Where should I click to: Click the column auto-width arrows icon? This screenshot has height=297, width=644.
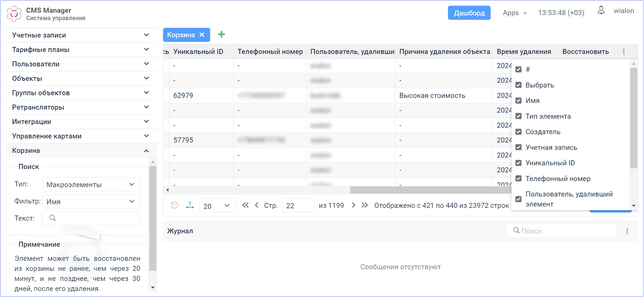(x=190, y=205)
